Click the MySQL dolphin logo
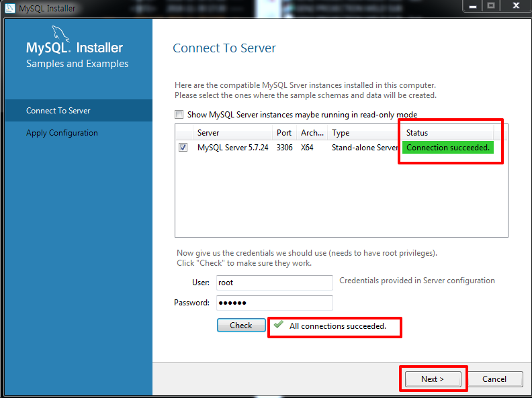Image resolution: width=532 pixels, height=398 pixels. 60,34
